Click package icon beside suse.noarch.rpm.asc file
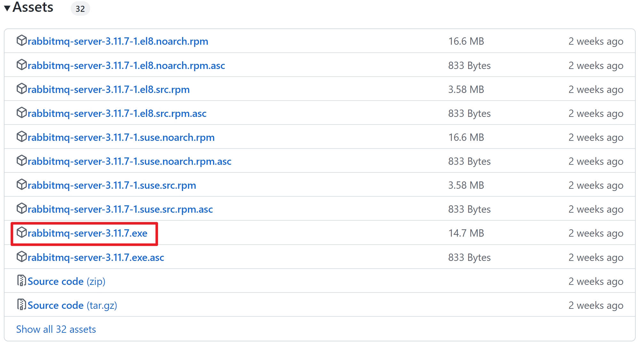 [x=21, y=161]
